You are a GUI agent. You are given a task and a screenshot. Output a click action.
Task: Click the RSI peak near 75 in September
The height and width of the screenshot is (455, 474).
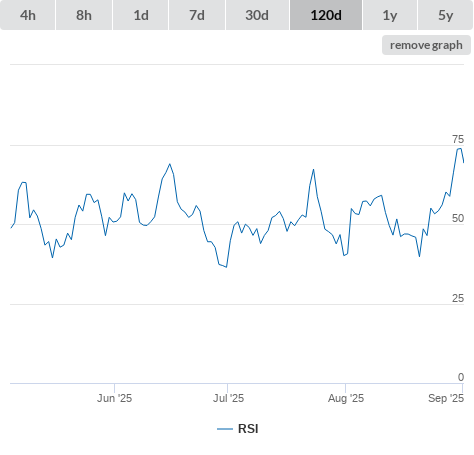(x=460, y=149)
